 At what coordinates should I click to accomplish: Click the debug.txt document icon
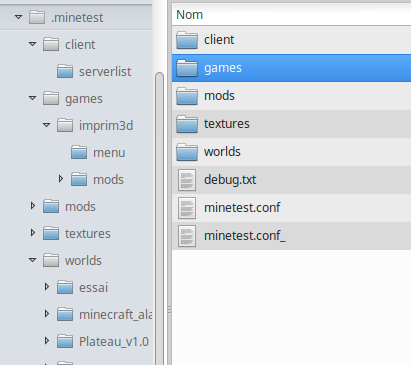(187, 180)
